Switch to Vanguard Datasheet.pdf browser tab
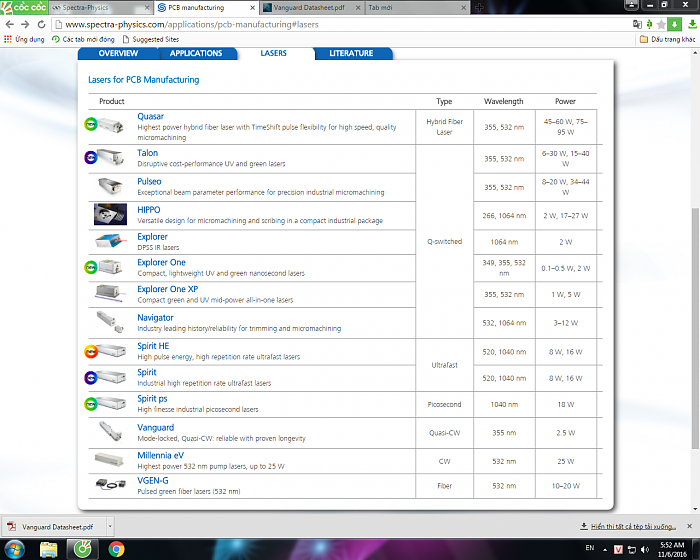The image size is (700, 560). coord(312,8)
